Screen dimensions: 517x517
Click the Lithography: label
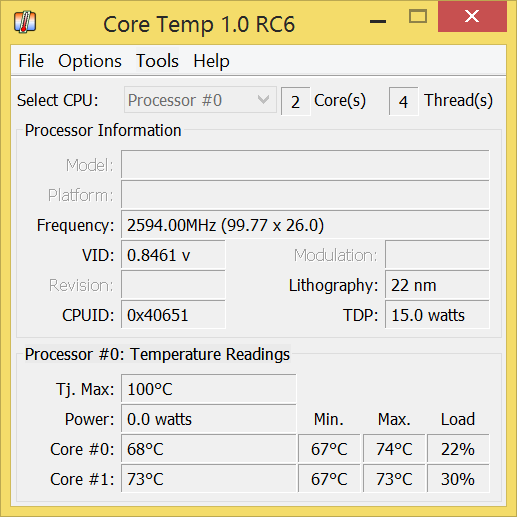point(333,286)
